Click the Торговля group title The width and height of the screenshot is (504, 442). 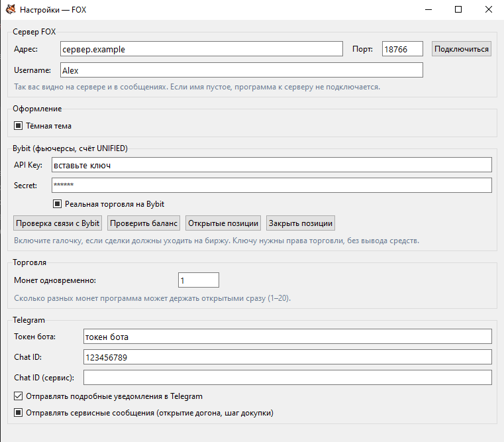[29, 262]
